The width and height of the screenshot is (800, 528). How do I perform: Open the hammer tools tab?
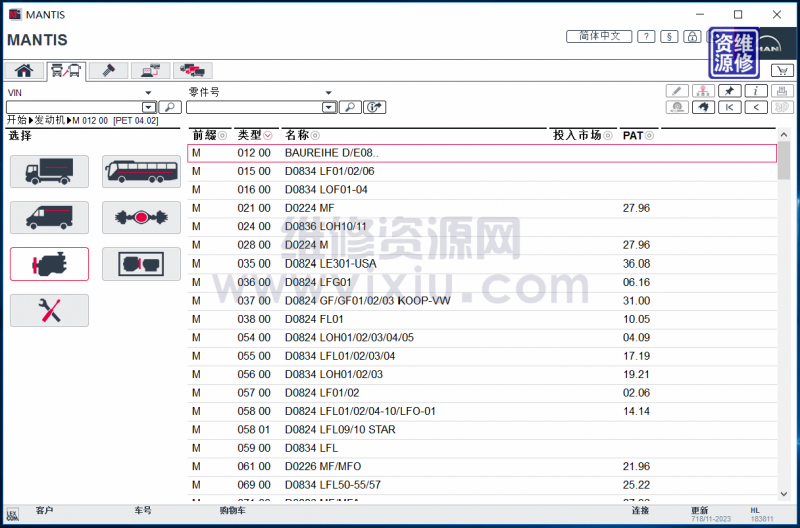tap(108, 70)
